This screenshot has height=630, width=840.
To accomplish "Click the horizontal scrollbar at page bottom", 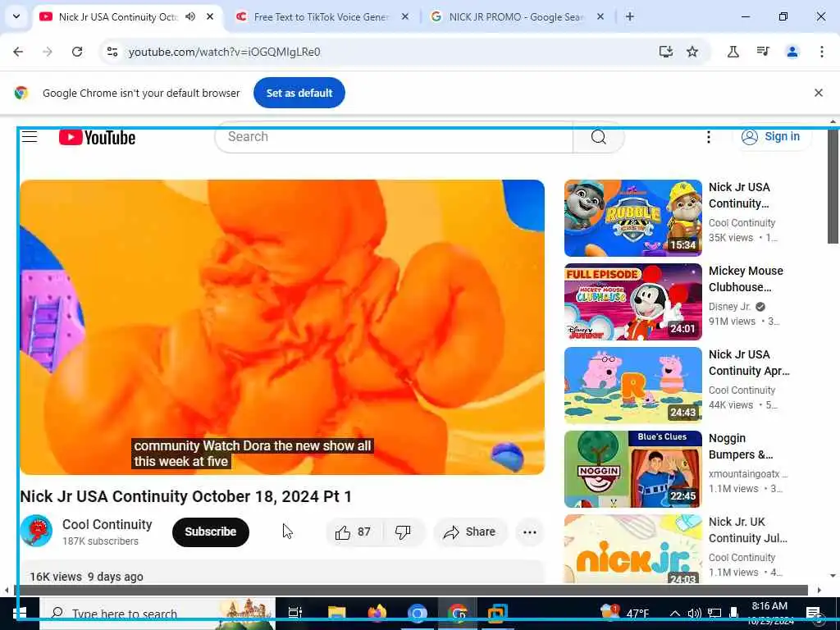I will pyautogui.click(x=413, y=590).
